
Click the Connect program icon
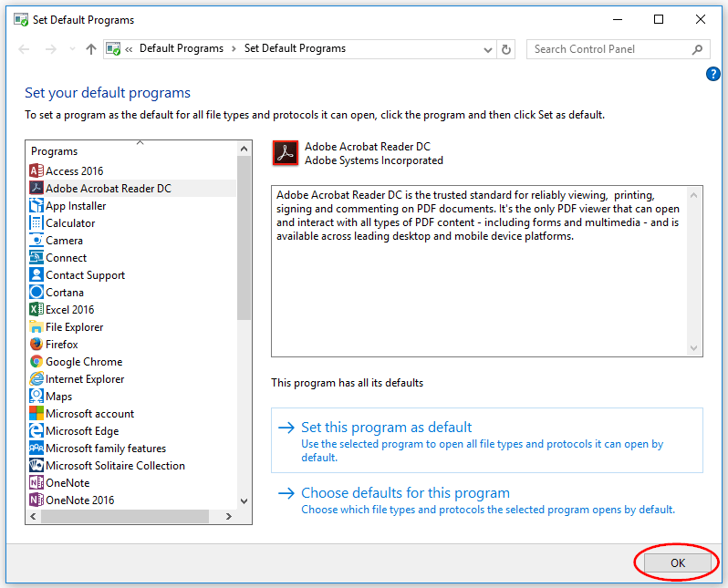36,258
